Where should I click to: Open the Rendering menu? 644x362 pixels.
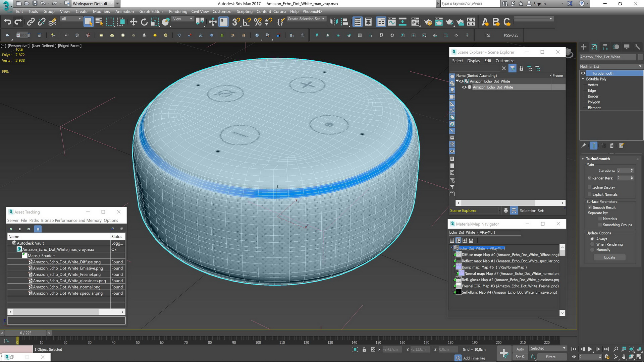(x=178, y=11)
